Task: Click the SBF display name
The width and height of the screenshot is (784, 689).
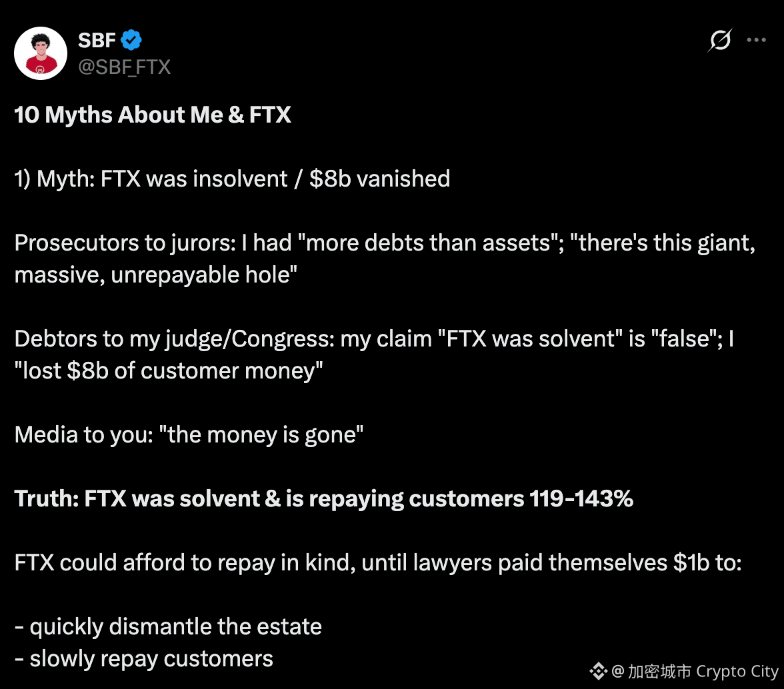Action: tap(96, 40)
